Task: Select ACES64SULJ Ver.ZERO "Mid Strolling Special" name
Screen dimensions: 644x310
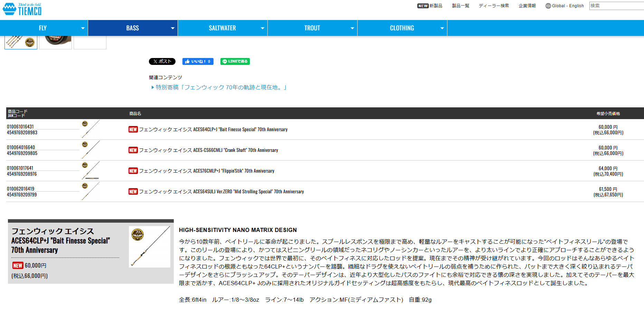Action: pyautogui.click(x=221, y=192)
